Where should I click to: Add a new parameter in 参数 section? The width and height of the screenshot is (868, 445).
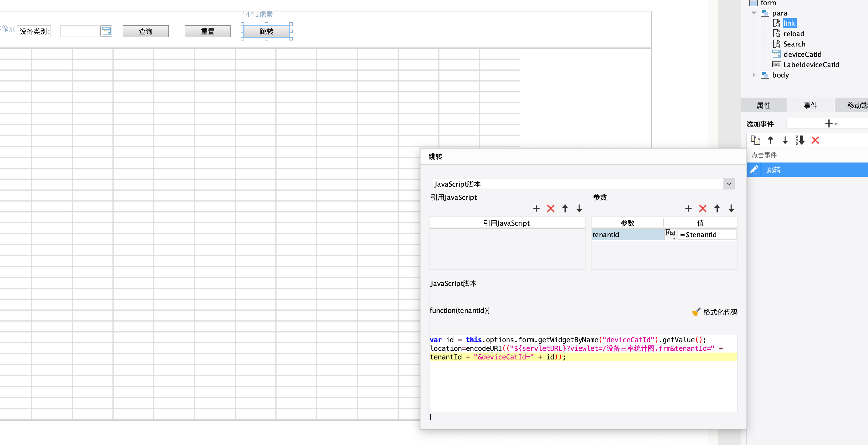click(x=688, y=208)
